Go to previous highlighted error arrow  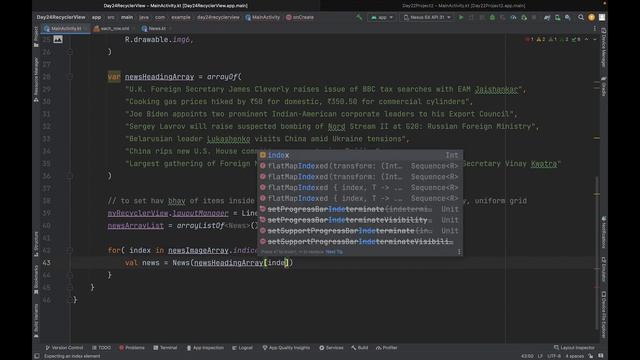click(587, 40)
